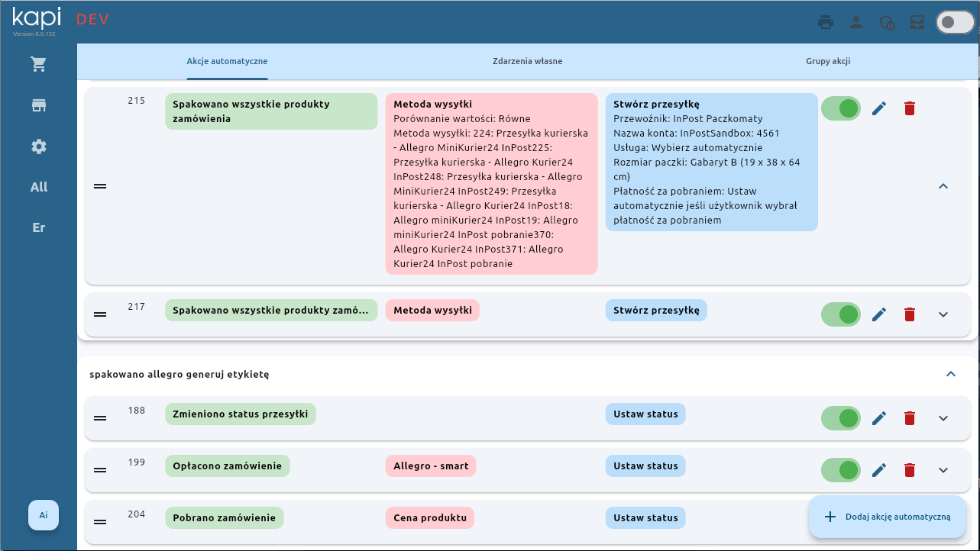Open the Ai assistant button

(x=44, y=515)
